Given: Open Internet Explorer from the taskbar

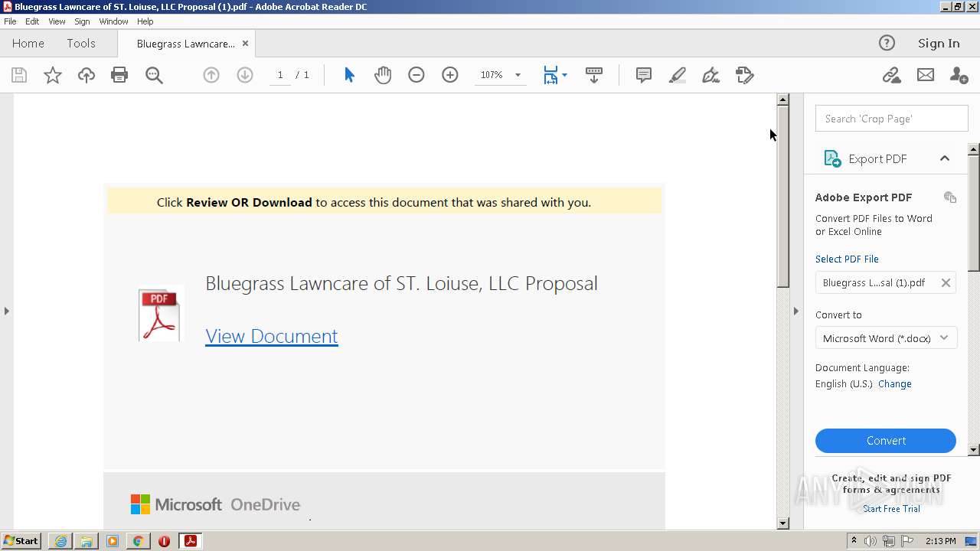Looking at the screenshot, I should point(60,541).
